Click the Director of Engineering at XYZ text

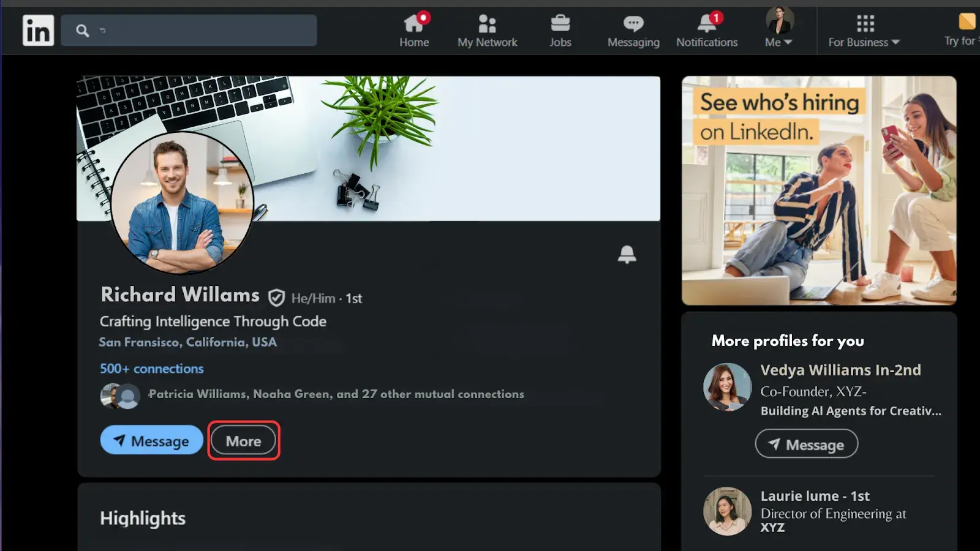click(833, 520)
